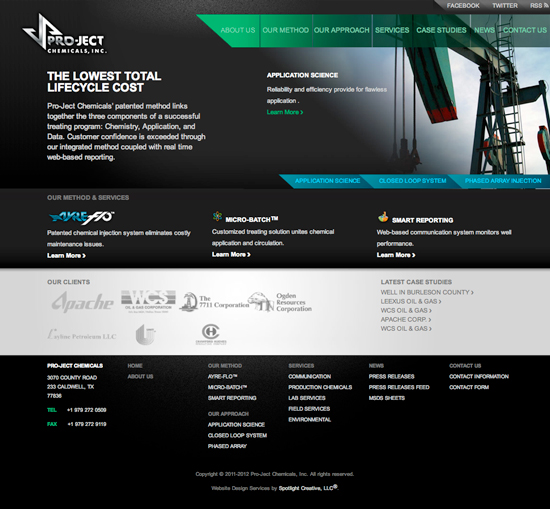Click Ogden Resources Corporation logo
The image size is (550, 509).
click(280, 302)
